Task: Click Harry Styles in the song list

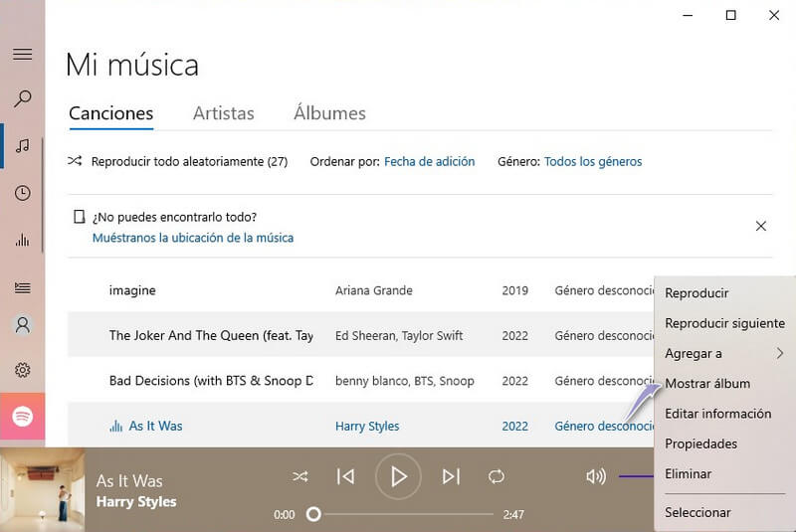Action: (x=367, y=426)
